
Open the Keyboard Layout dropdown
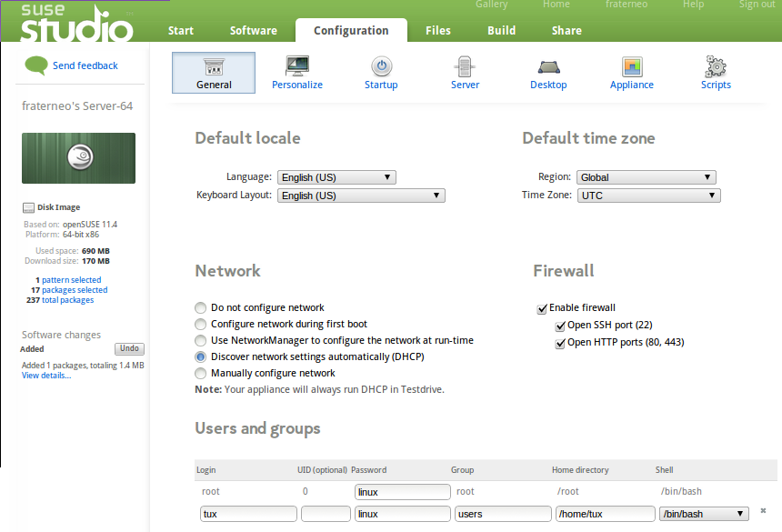point(361,196)
